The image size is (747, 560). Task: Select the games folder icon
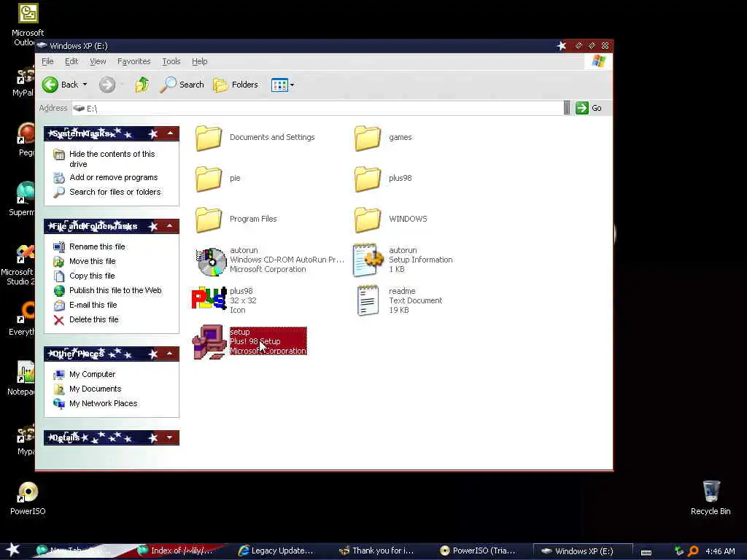point(368,138)
